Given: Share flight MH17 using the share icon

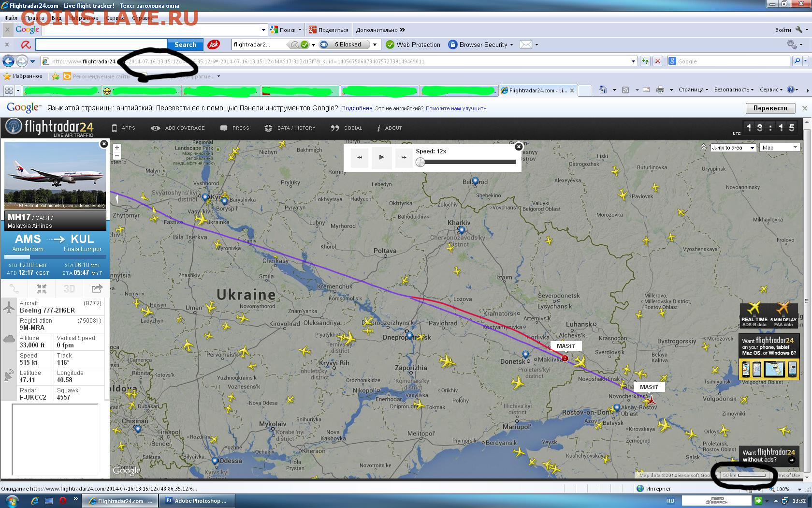Looking at the screenshot, I should (x=97, y=289).
